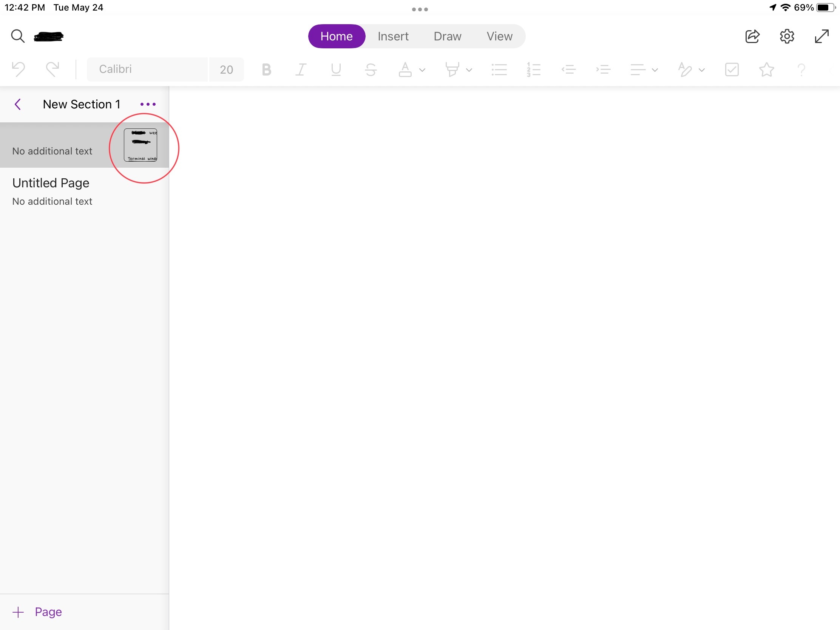Open the Share icon menu
Screen dimensions: 840x630
pos(752,37)
